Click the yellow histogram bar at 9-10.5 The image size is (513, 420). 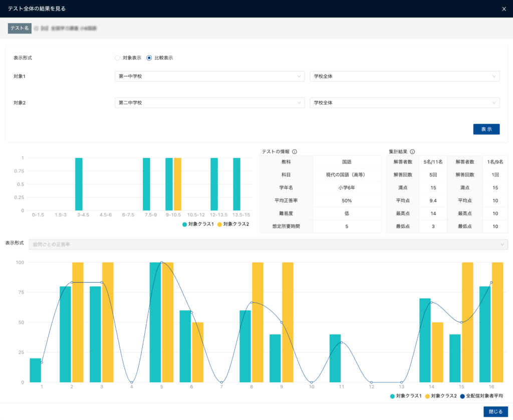pyautogui.click(x=177, y=184)
